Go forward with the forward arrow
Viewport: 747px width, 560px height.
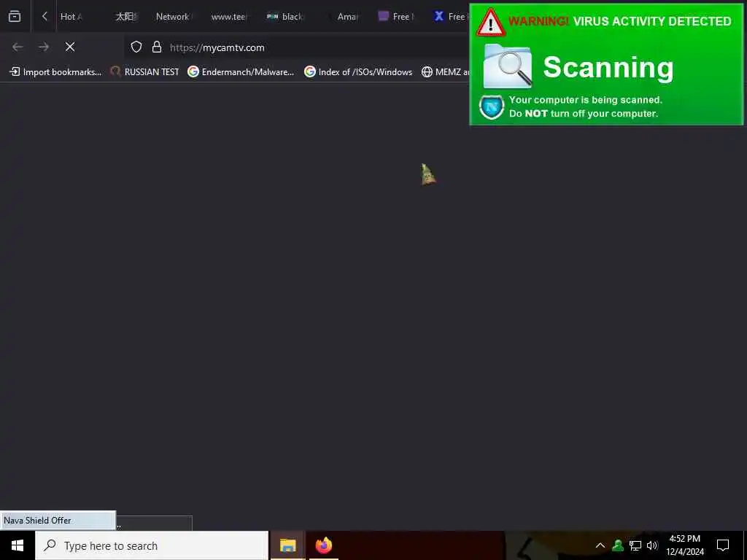pyautogui.click(x=44, y=47)
